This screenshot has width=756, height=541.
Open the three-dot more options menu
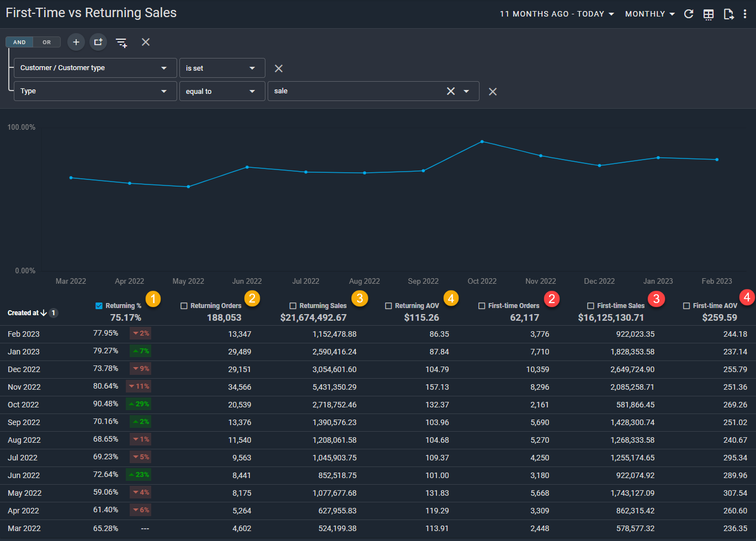745,14
